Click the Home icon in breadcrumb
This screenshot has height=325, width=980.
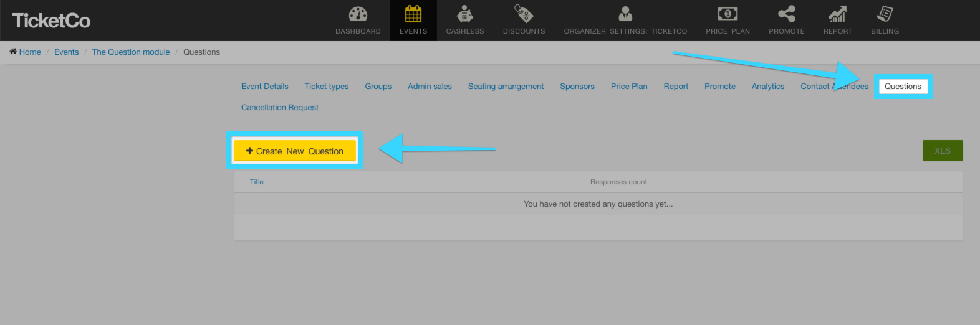click(x=12, y=52)
